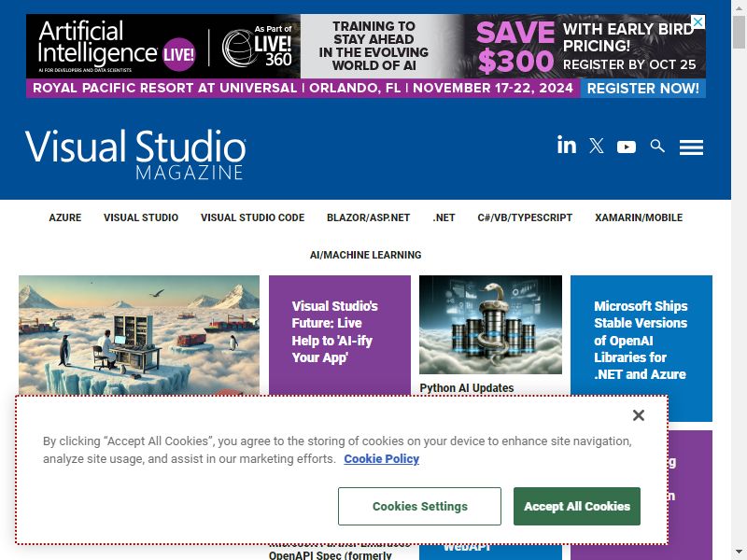Open XAMARIN/MOBILE section
The height and width of the screenshot is (560, 747).
point(639,217)
